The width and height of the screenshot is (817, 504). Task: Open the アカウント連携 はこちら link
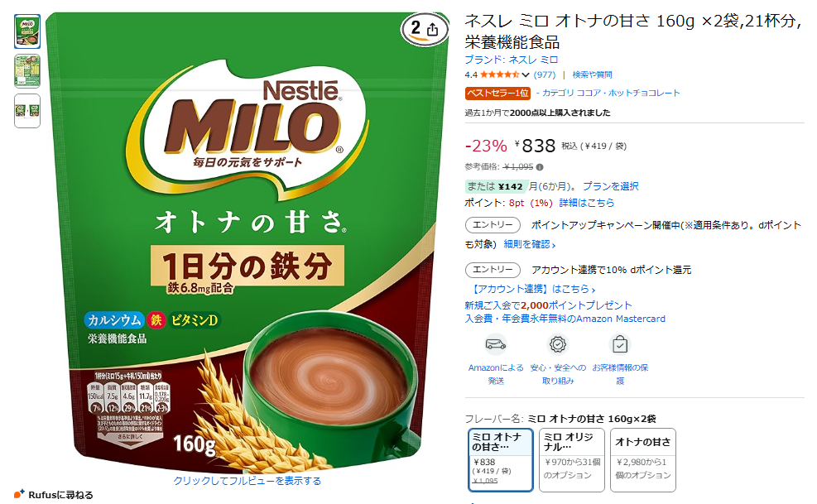pyautogui.click(x=531, y=289)
